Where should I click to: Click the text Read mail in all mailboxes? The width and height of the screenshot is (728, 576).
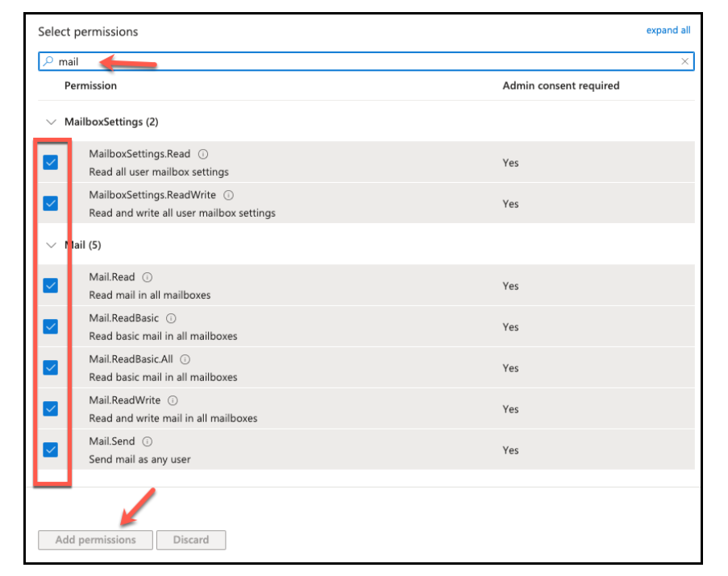(x=149, y=296)
